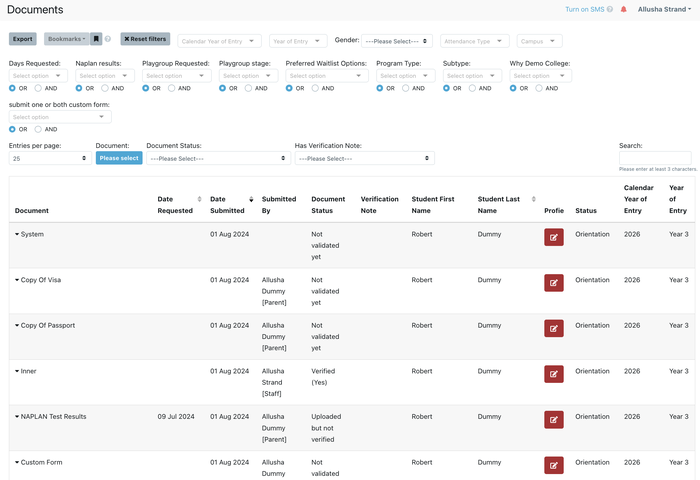Click the bookmark save icon

click(x=96, y=39)
